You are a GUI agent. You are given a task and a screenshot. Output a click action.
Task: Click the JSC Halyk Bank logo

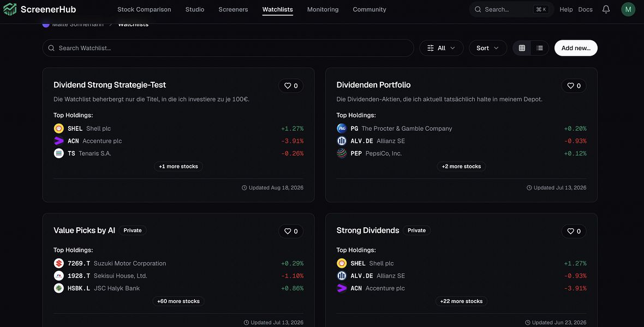pyautogui.click(x=59, y=288)
